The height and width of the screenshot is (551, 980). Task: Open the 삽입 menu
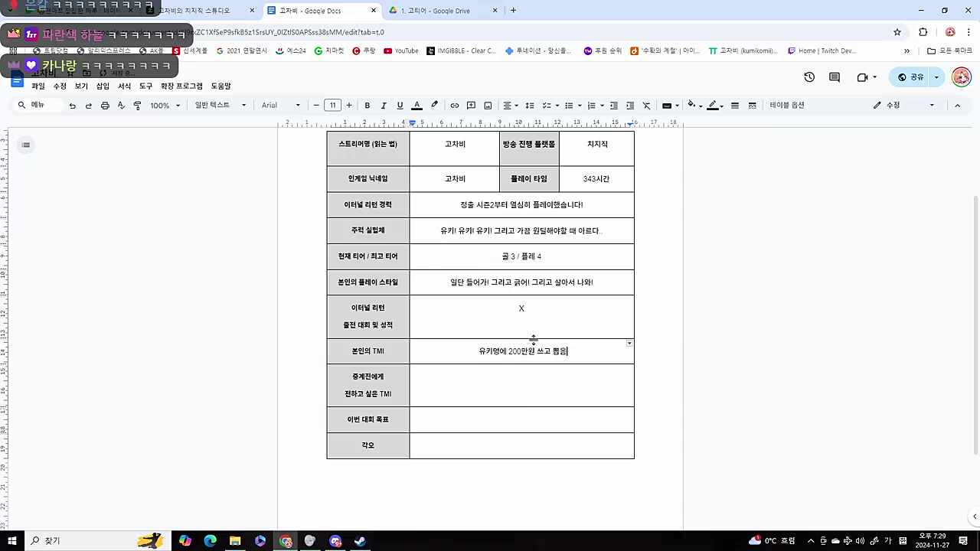[x=103, y=86]
